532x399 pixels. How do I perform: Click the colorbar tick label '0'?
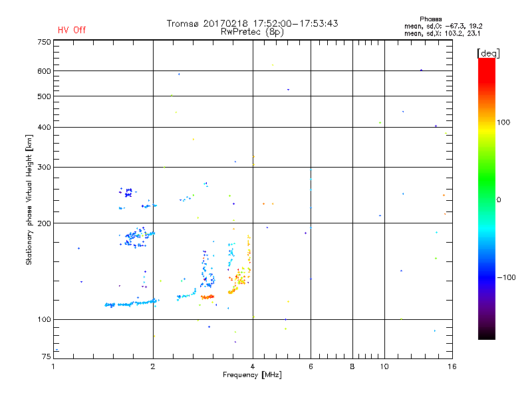tap(499, 200)
